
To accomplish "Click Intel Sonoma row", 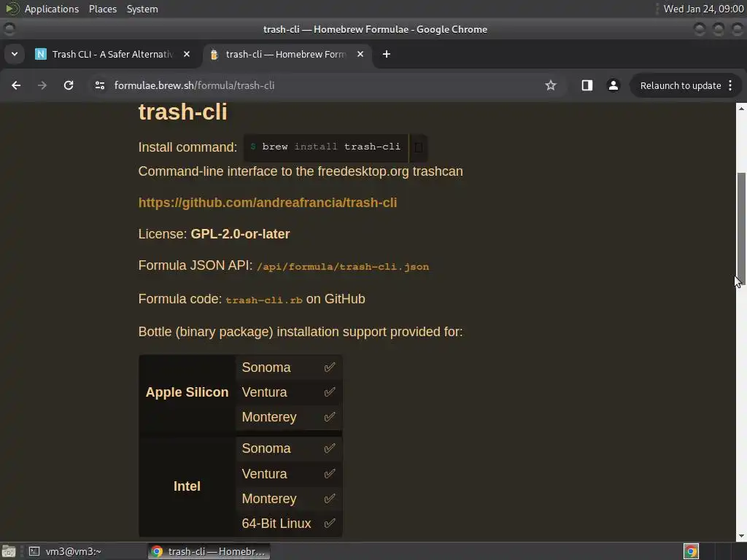I will click(289, 448).
